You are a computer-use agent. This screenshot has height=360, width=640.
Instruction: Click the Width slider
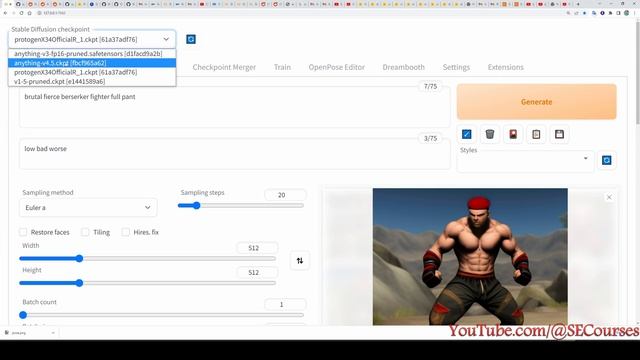coord(147,258)
